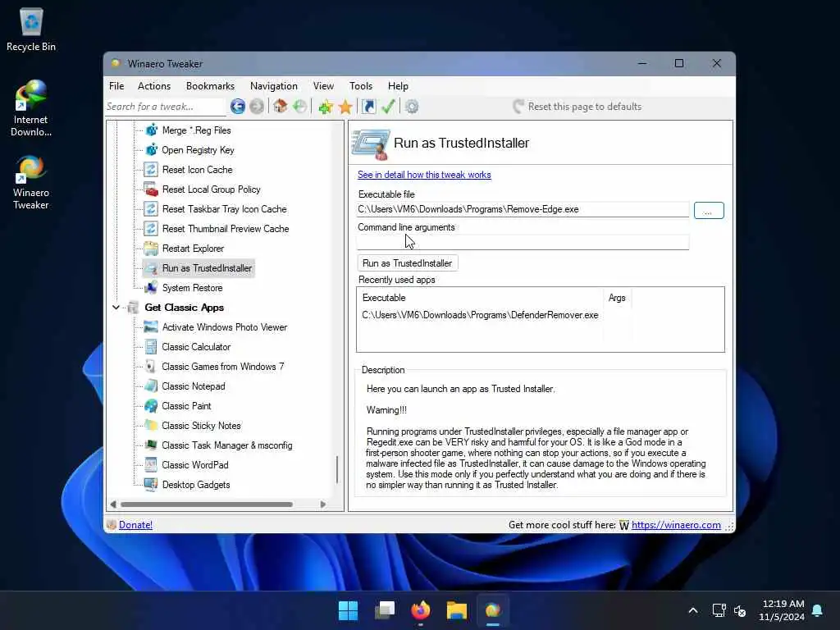
Task: Open the Tools menu
Action: coord(361,85)
